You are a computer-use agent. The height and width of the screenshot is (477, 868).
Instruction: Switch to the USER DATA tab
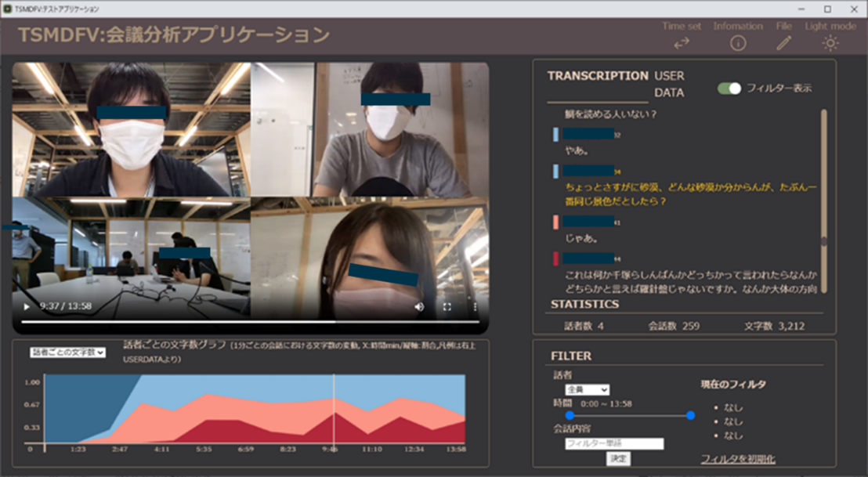click(669, 85)
